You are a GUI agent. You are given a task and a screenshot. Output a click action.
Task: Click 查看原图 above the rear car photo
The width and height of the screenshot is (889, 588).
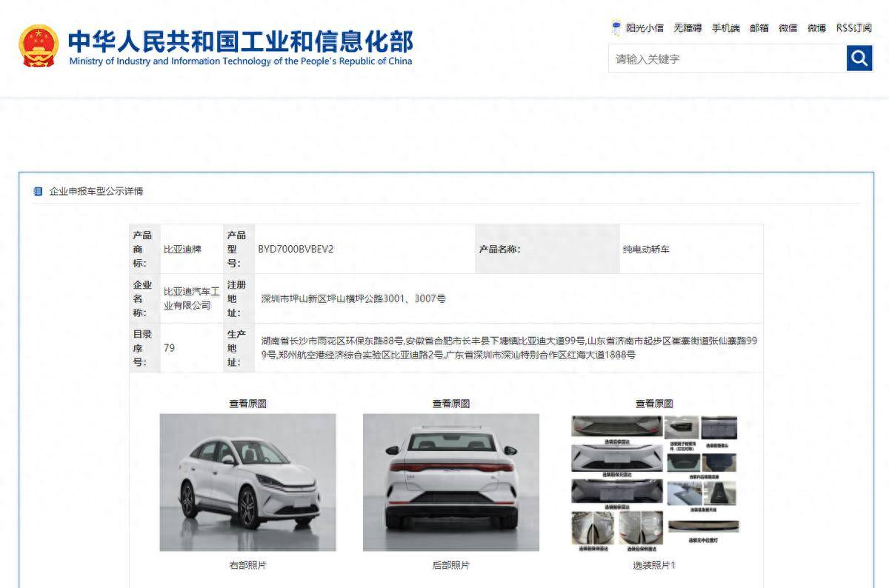(450, 403)
